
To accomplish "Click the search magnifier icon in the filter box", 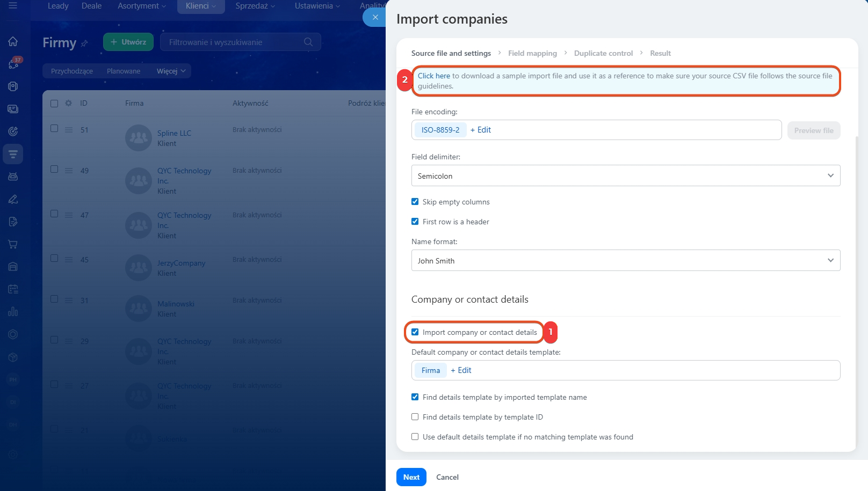I will point(308,42).
